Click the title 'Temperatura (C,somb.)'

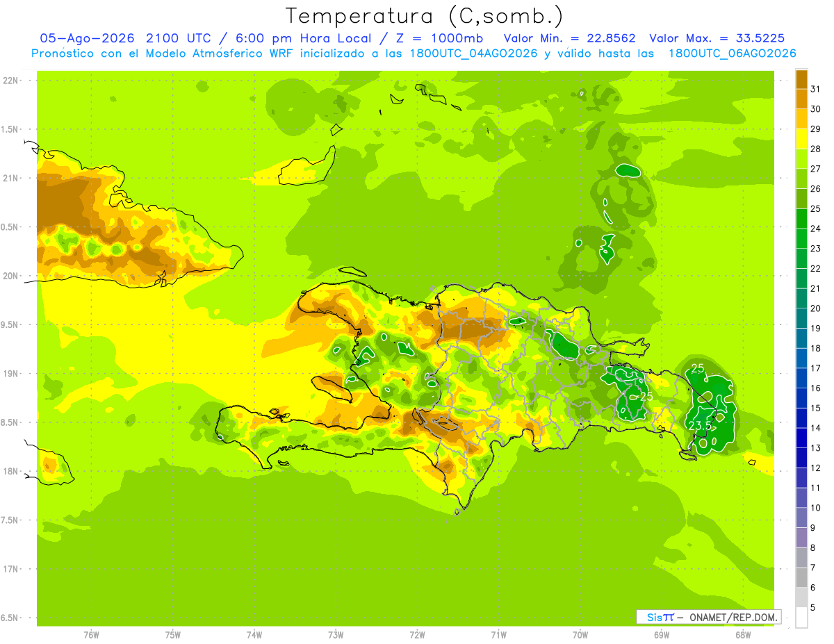click(x=425, y=15)
